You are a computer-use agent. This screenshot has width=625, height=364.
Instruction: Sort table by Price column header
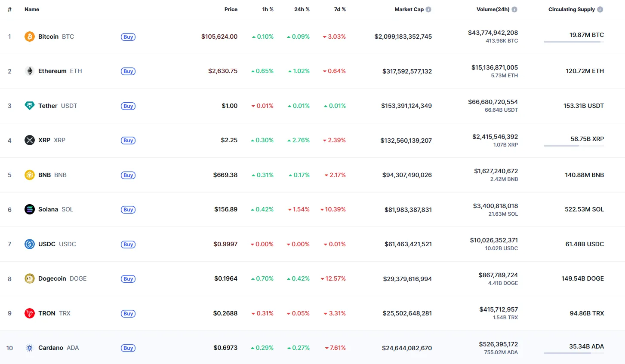231,9
